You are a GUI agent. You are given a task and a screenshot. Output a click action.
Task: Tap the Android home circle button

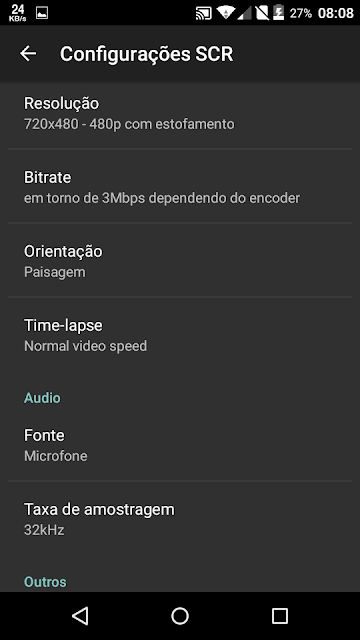[180, 616]
